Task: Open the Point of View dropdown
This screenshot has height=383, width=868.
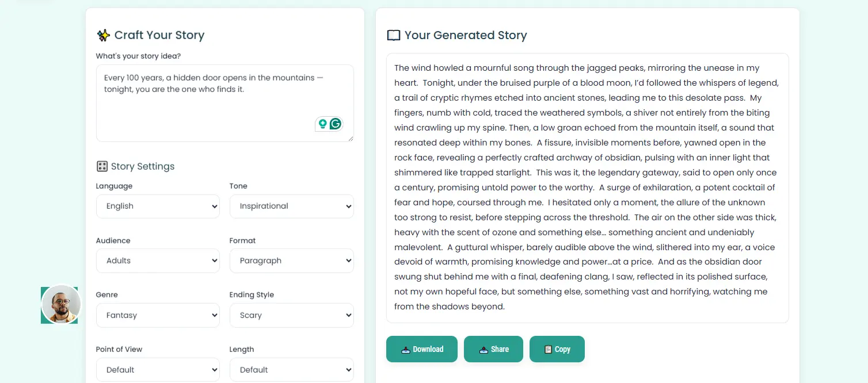Action: (158, 370)
